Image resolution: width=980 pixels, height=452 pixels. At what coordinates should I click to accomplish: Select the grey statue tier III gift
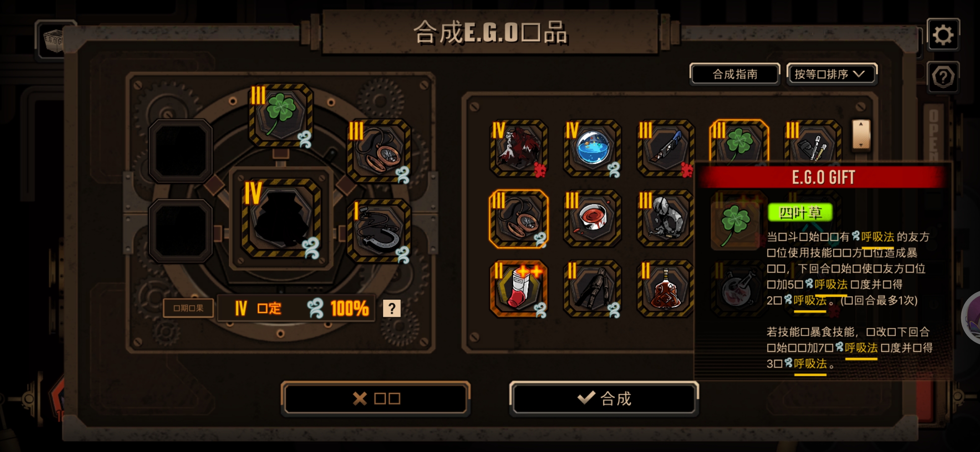[x=665, y=218]
